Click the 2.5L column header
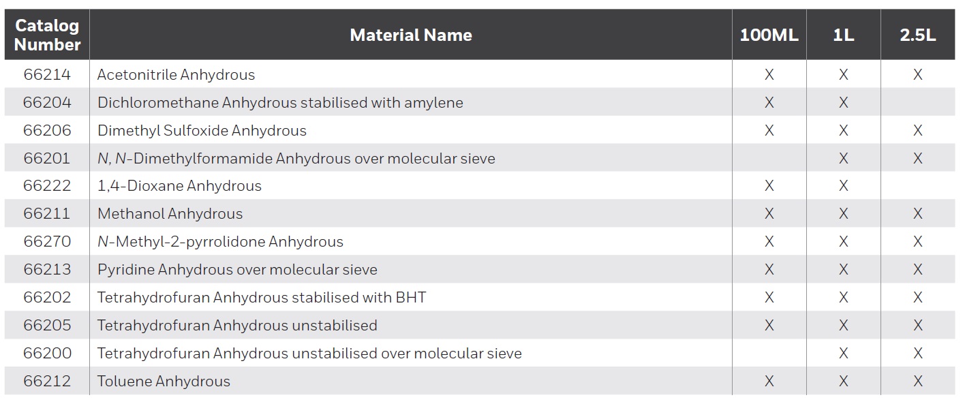The height and width of the screenshot is (404, 980). [x=917, y=35]
